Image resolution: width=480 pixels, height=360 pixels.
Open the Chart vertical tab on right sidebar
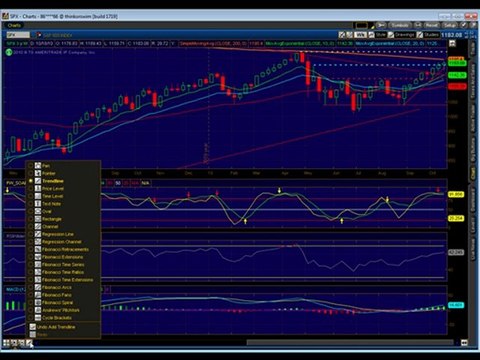point(473,173)
